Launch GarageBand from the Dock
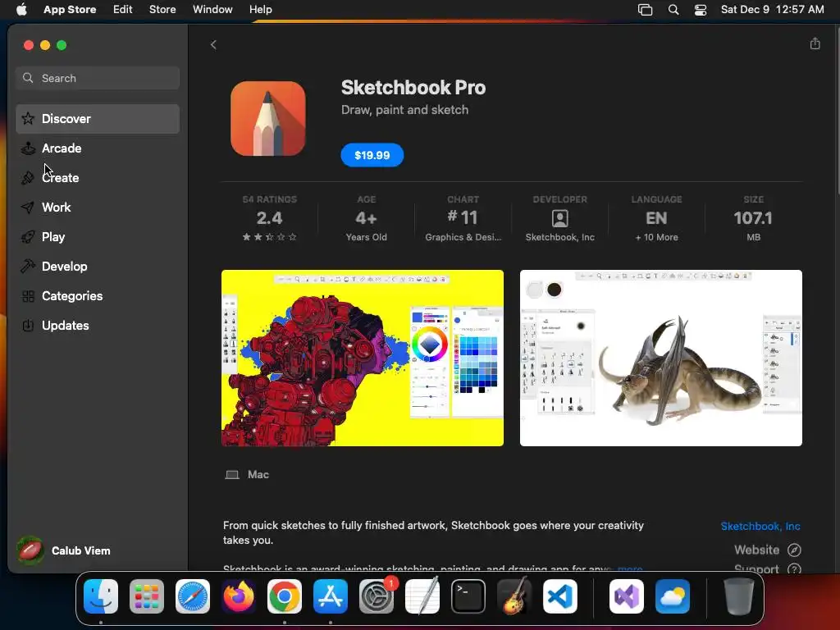The image size is (840, 630). (514, 596)
